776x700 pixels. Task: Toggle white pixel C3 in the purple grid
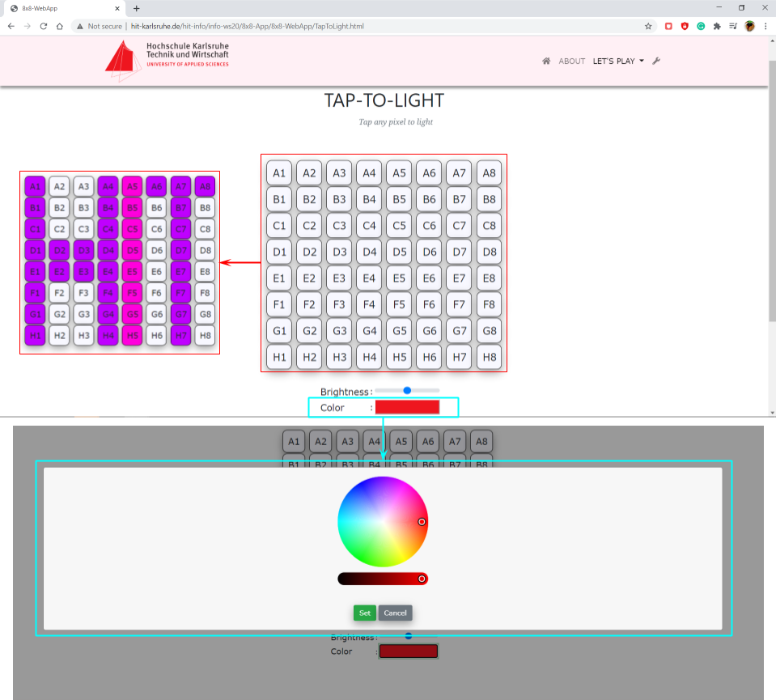tap(83, 229)
